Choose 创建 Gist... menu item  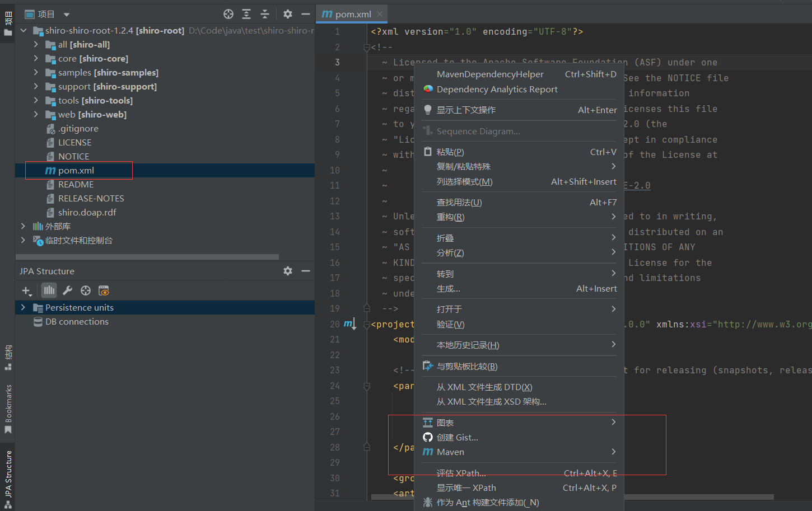click(x=519, y=437)
